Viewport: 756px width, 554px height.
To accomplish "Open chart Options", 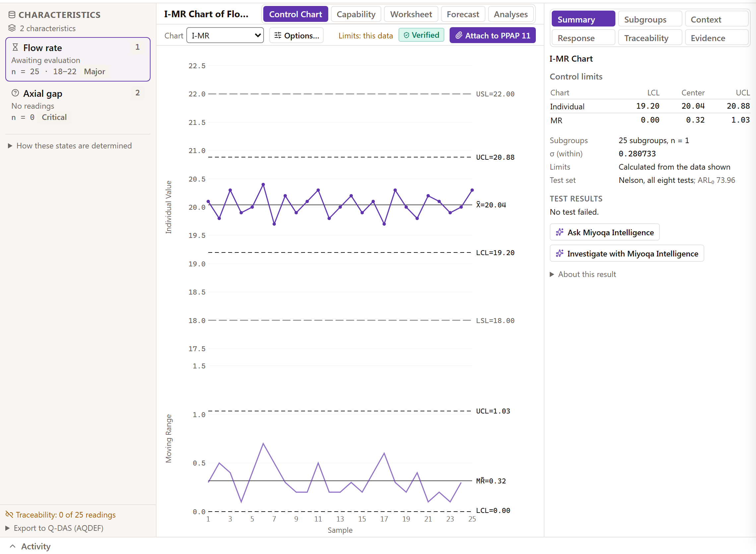I will pos(296,35).
